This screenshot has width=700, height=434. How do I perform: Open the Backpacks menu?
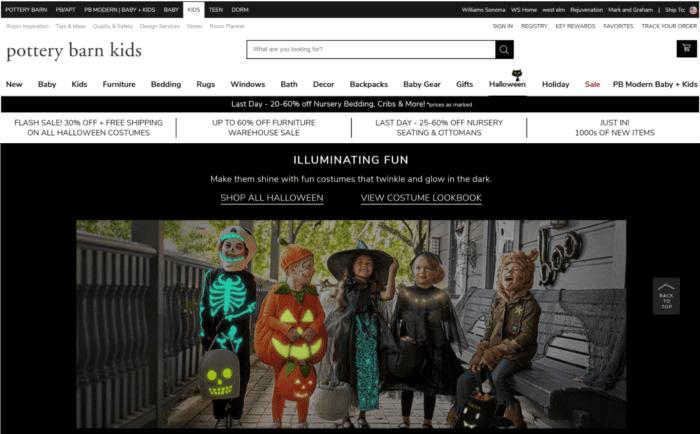(x=369, y=84)
